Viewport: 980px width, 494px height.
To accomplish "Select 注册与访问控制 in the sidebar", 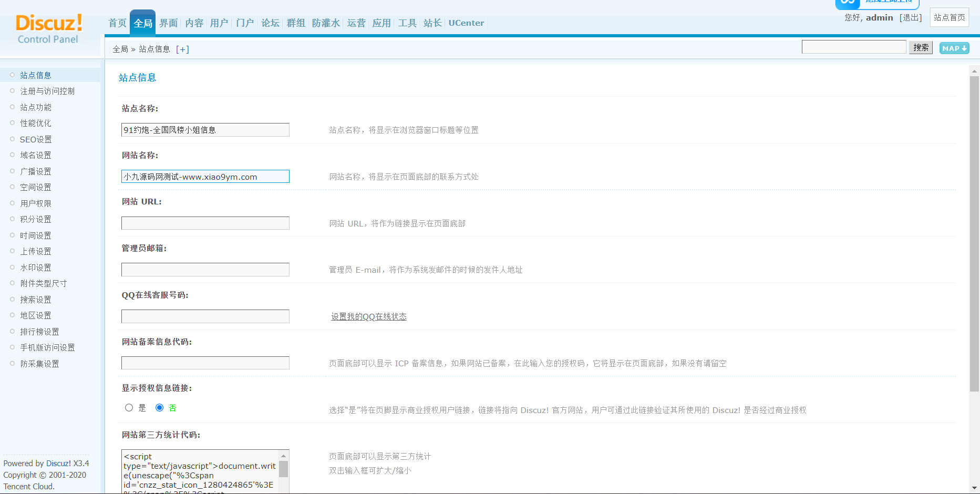I will tap(47, 91).
